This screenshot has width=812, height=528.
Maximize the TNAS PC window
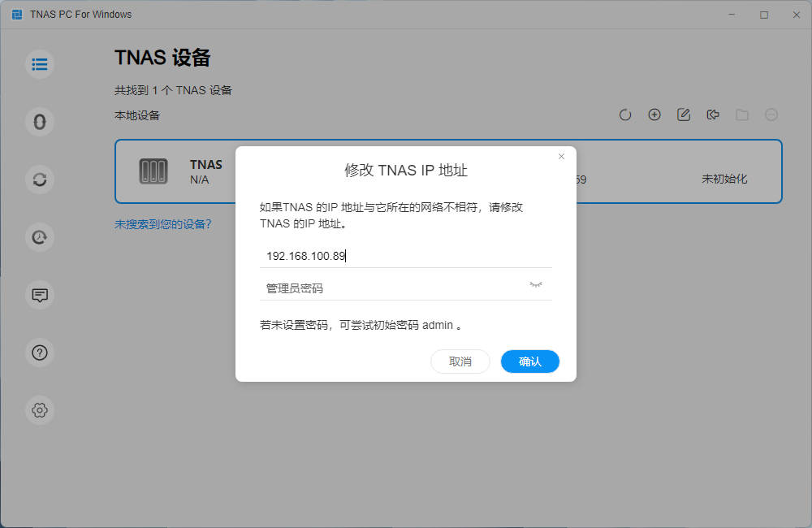click(x=764, y=15)
